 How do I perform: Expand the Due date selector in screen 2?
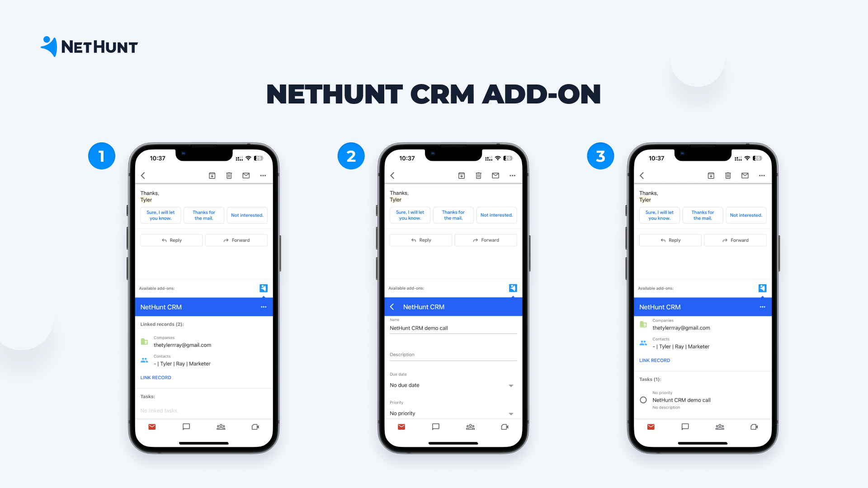[511, 385]
